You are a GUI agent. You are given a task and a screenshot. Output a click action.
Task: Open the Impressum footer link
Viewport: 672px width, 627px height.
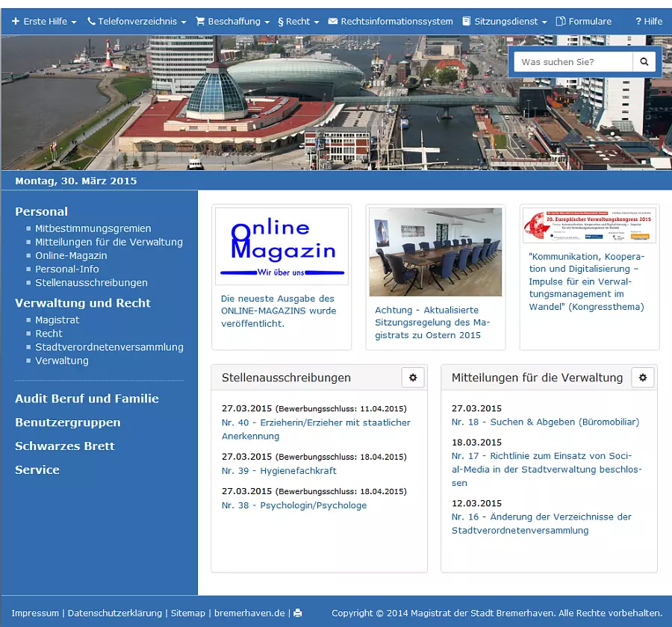35,614
